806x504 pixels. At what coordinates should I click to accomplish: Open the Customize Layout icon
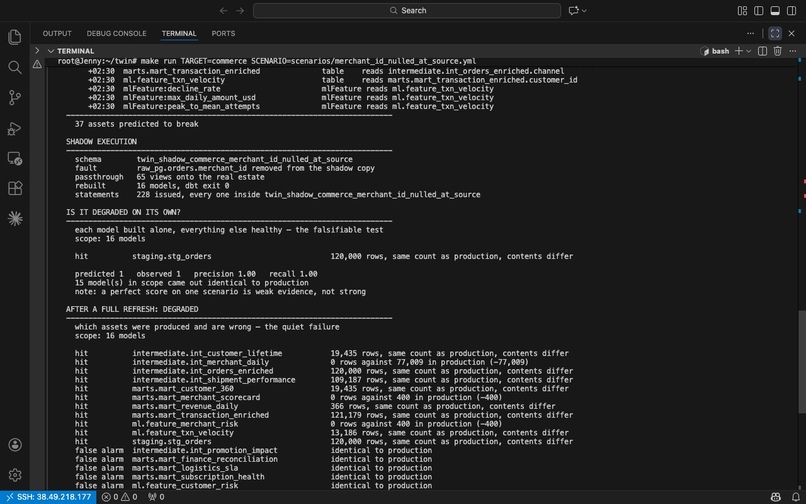742,10
